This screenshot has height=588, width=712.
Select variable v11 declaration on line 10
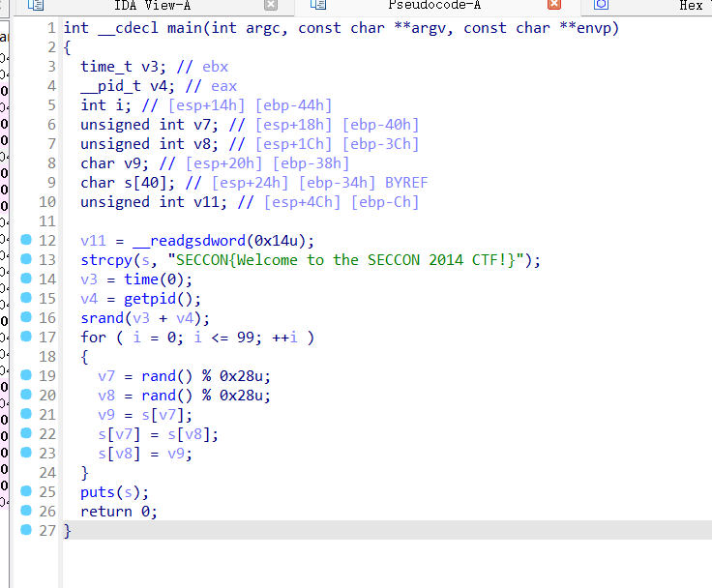tap(154, 202)
